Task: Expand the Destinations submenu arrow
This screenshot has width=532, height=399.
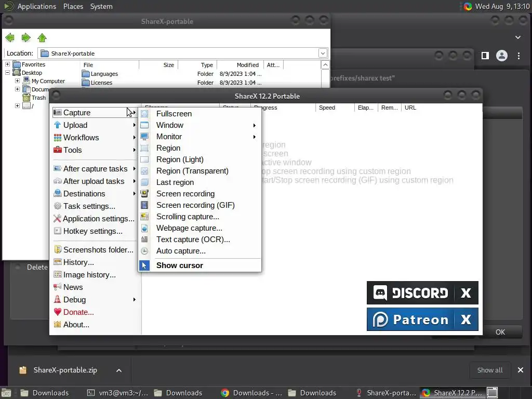Action: pos(135,194)
